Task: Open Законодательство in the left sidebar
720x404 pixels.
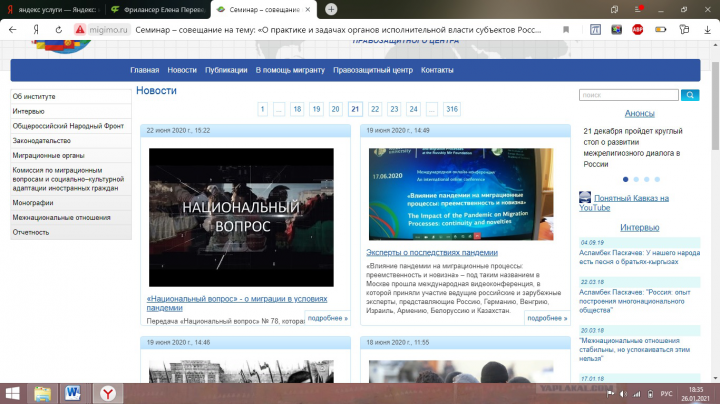Action: click(x=71, y=140)
